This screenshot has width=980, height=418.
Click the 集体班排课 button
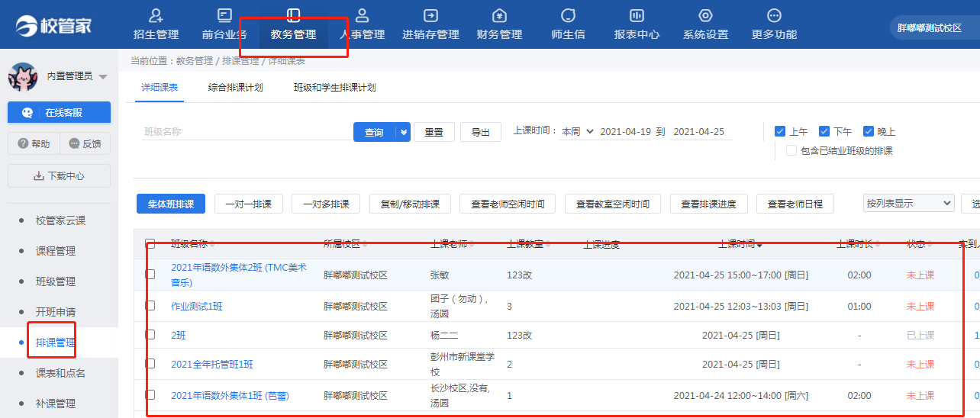pyautogui.click(x=171, y=204)
